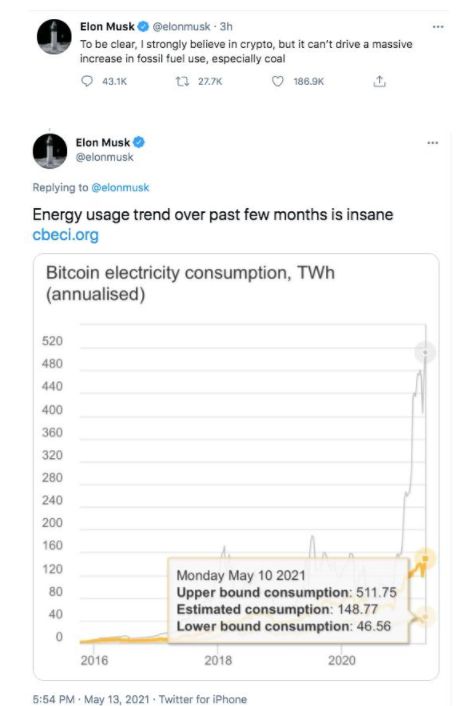Open the Bitcoin electricity consumption chart image
Image resolution: width=467 pixels, height=706 pixels.
pyautogui.click(x=236, y=467)
